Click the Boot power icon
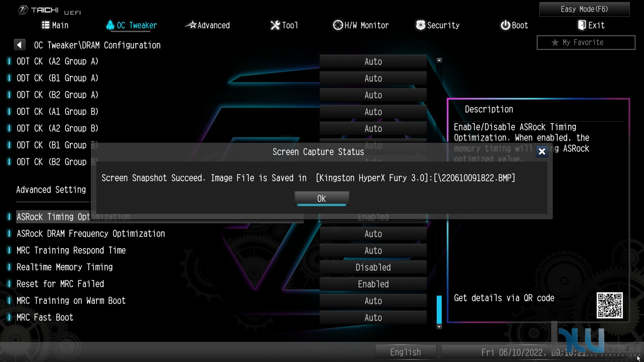The width and height of the screenshot is (644, 362). (x=505, y=25)
